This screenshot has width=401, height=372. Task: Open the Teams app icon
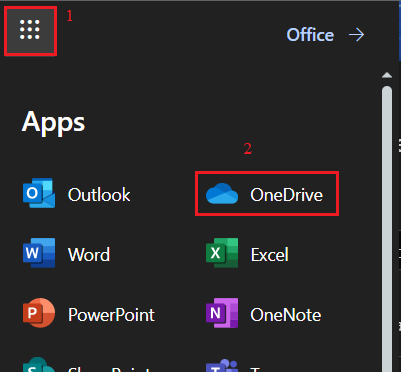[x=222, y=365]
